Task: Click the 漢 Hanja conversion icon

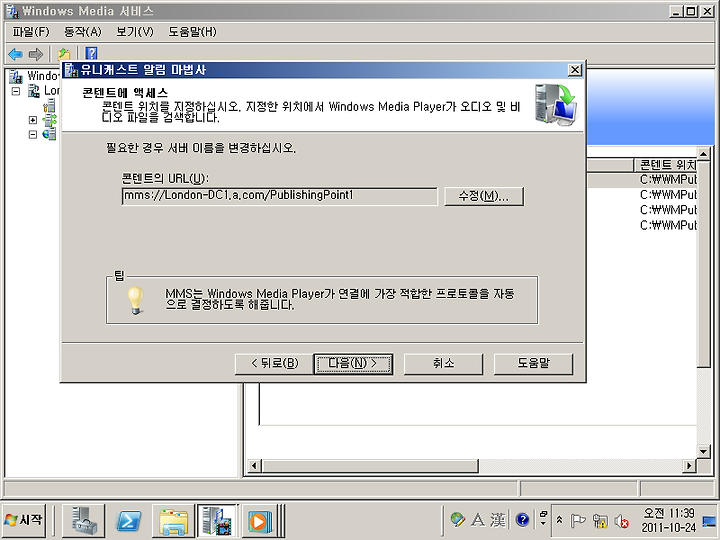Action: coord(498,520)
